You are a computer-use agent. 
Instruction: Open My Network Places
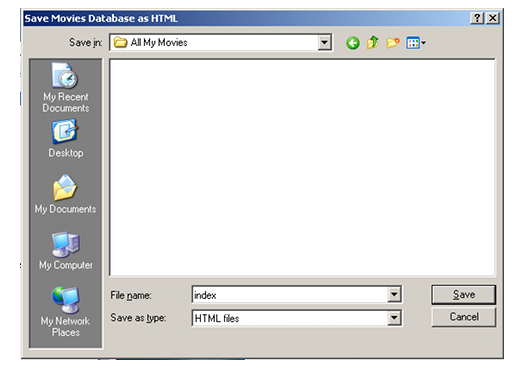pos(65,312)
